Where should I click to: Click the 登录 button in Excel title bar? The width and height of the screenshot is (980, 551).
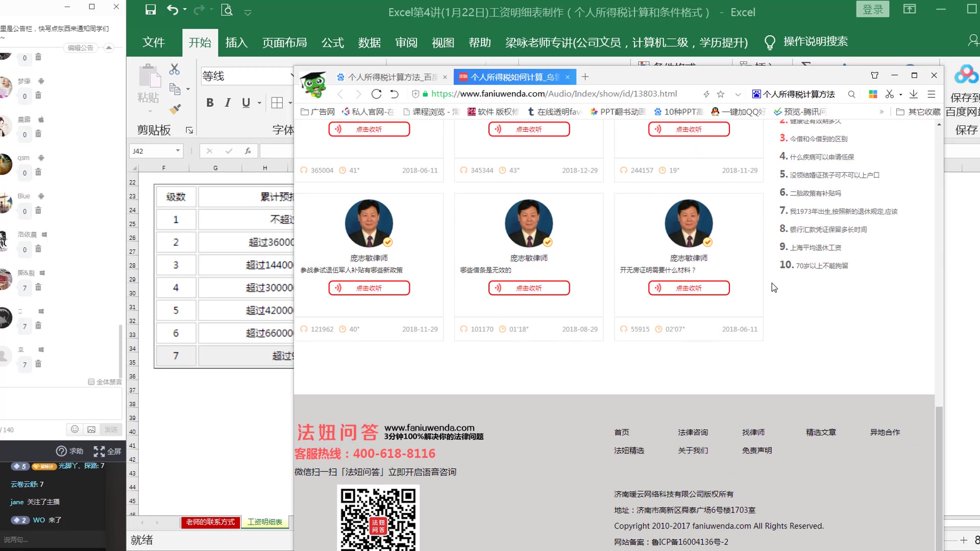(872, 9)
